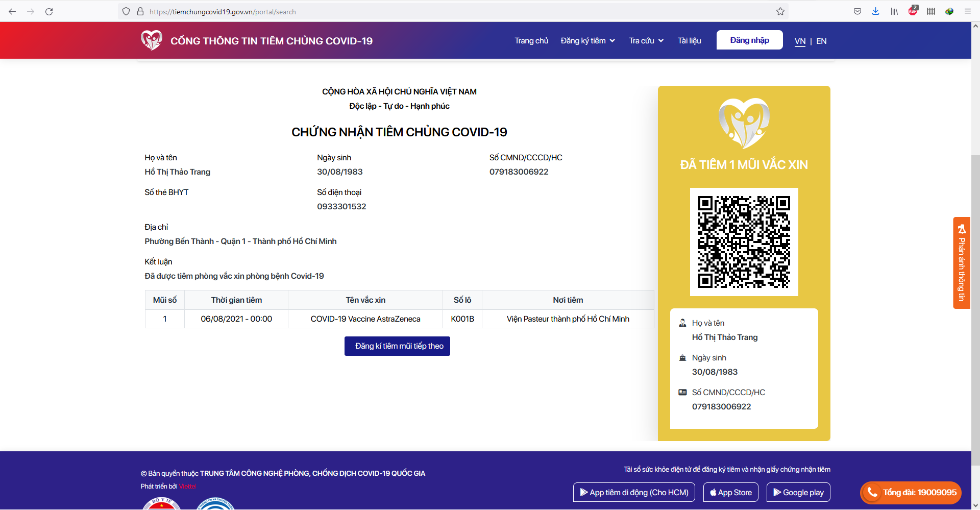Open the downloads arrow icon
Viewport: 980px width, 510px height.
tap(876, 11)
